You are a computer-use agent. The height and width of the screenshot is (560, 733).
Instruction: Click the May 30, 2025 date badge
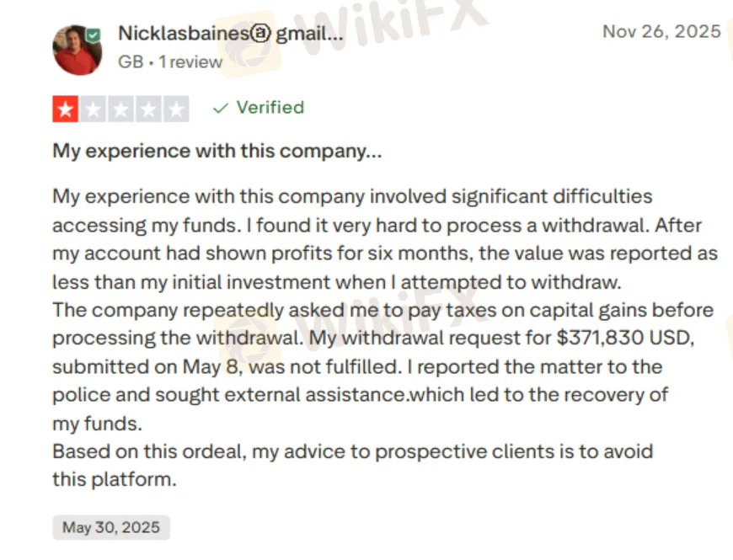[111, 528]
